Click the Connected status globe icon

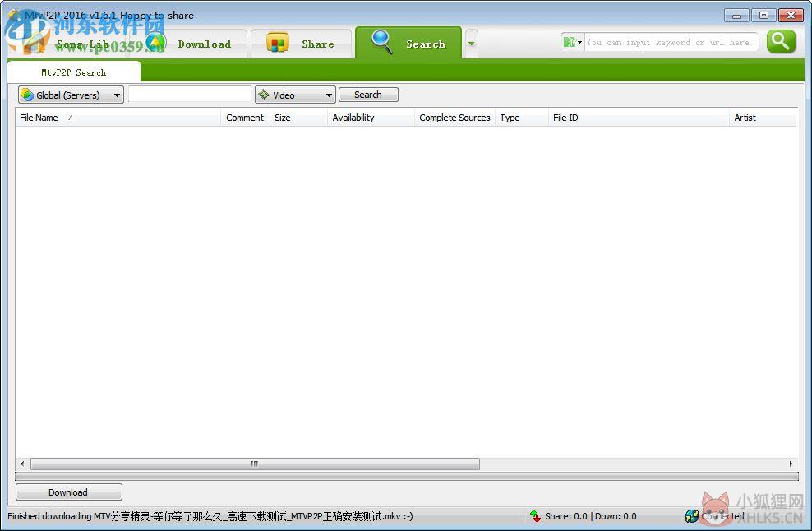tap(692, 516)
